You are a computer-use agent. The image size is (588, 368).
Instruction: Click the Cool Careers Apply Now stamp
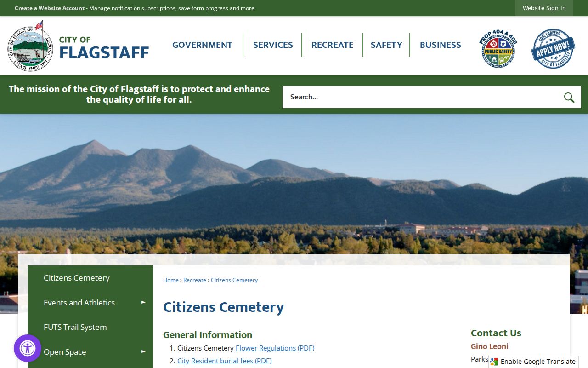tap(553, 49)
